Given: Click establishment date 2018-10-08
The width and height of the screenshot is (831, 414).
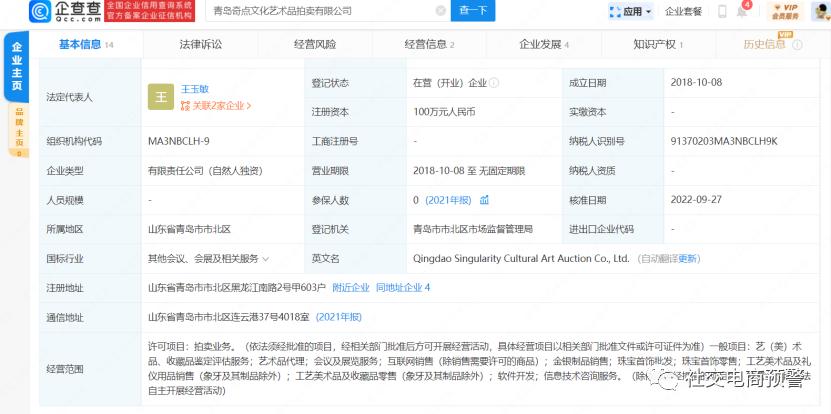Looking at the screenshot, I should pos(696,82).
